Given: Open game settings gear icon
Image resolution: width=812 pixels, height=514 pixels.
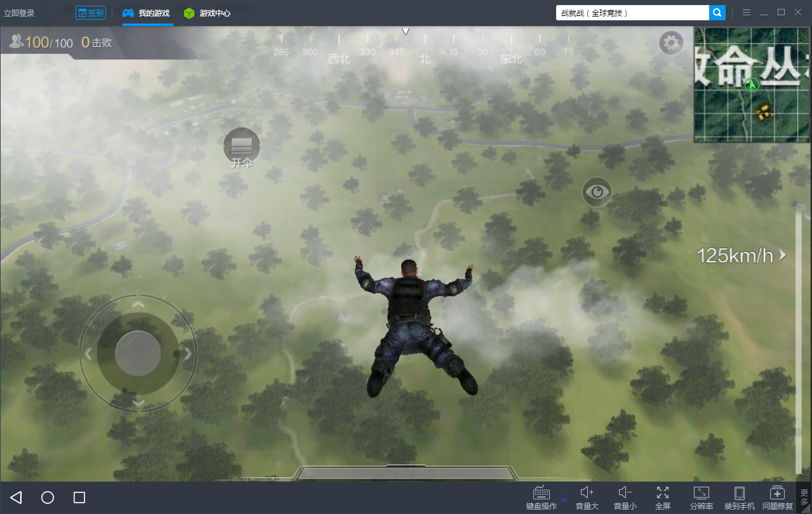Looking at the screenshot, I should pos(671,43).
